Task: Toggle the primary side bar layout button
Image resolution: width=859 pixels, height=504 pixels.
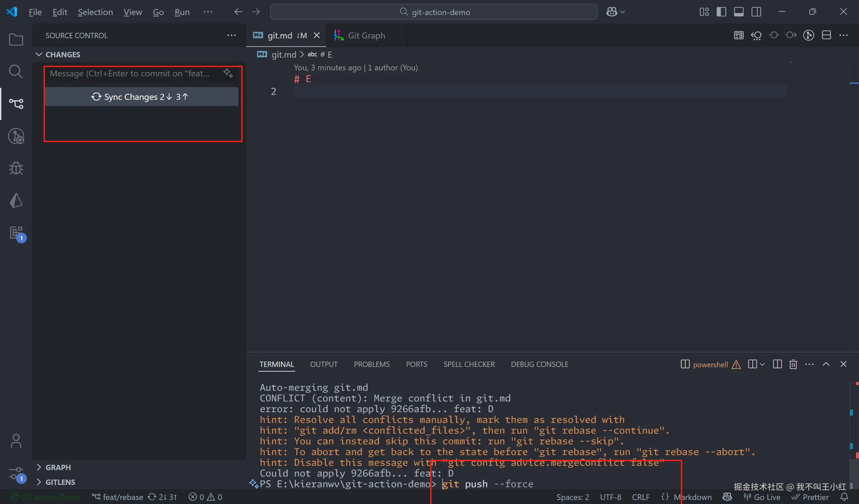Action: (x=721, y=12)
